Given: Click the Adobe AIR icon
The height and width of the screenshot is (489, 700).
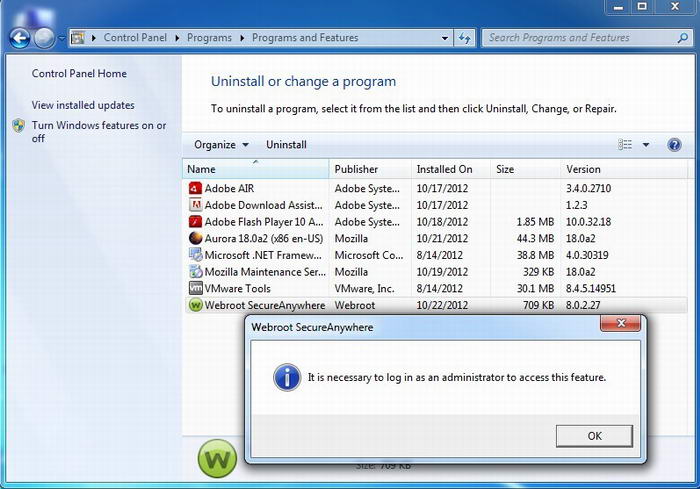Looking at the screenshot, I should click(195, 188).
